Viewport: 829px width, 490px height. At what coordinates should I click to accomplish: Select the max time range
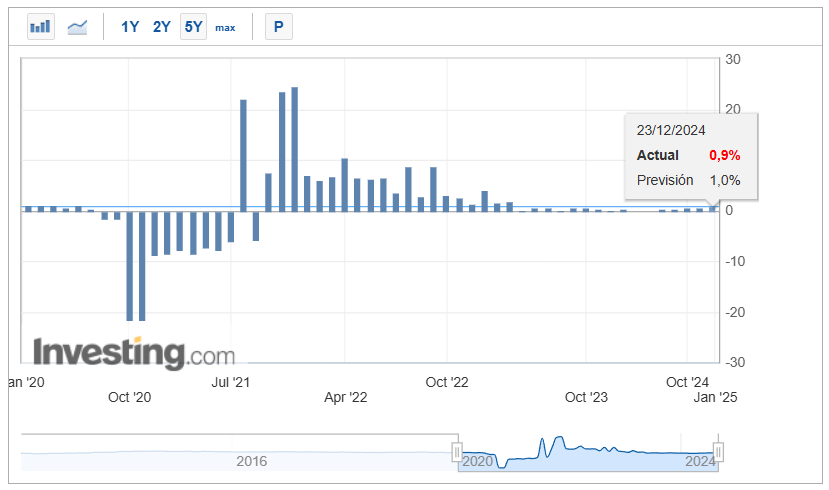tap(225, 27)
